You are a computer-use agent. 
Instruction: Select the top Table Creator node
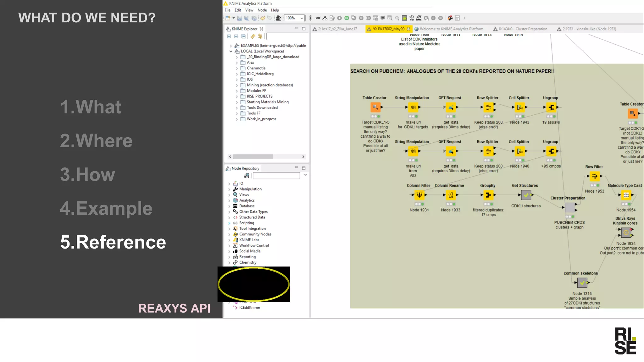(x=375, y=107)
